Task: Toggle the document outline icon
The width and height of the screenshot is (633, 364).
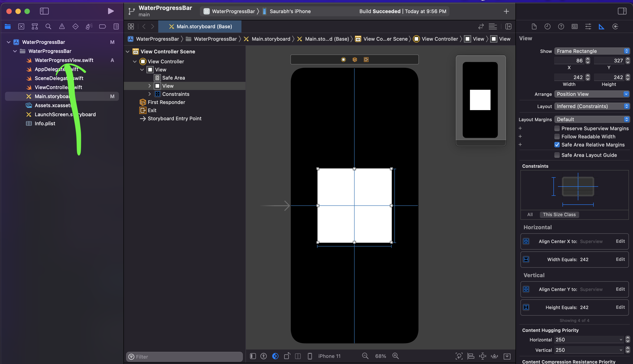Action: 253,356
